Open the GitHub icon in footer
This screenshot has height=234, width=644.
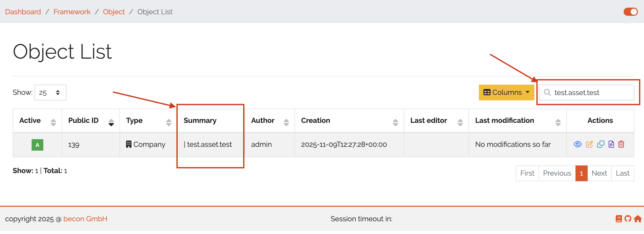pyautogui.click(x=628, y=219)
